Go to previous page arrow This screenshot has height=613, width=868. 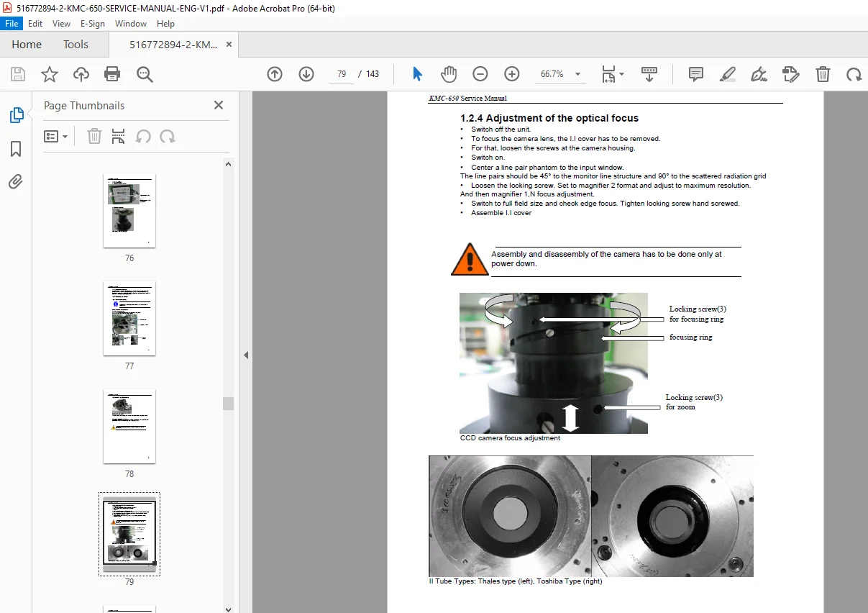pos(275,74)
